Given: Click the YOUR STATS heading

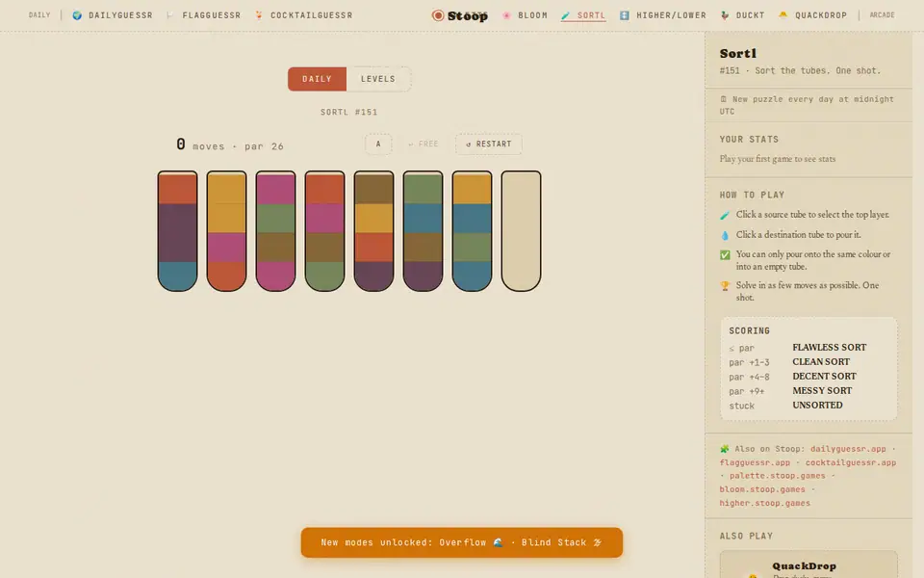Looking at the screenshot, I should click(749, 139).
